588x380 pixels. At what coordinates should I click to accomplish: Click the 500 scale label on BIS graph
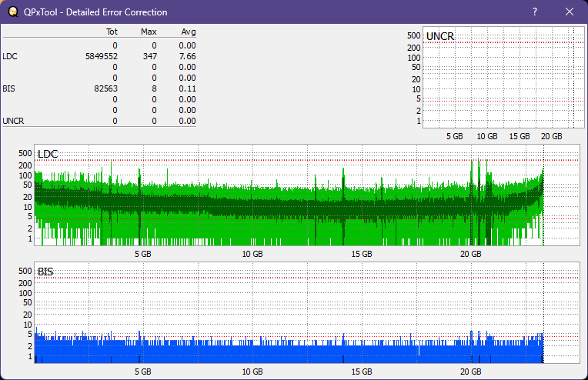[x=25, y=271]
